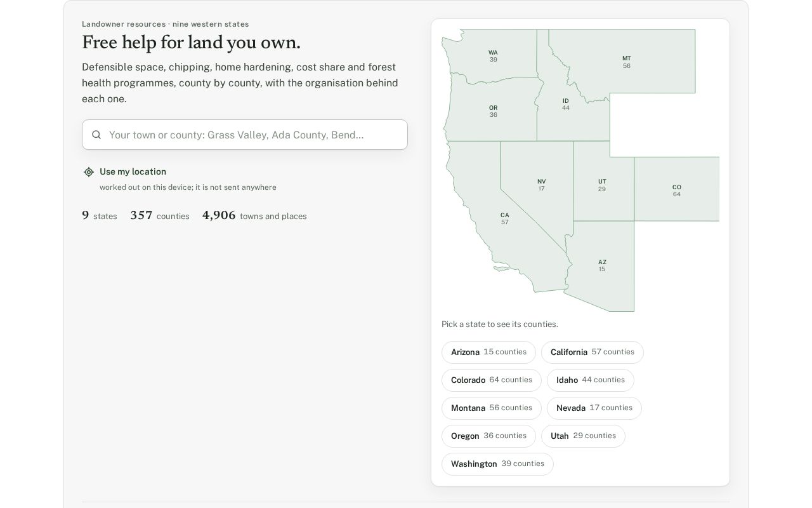Open the California 57 counties chip
This screenshot has height=508, width=812.
click(593, 352)
